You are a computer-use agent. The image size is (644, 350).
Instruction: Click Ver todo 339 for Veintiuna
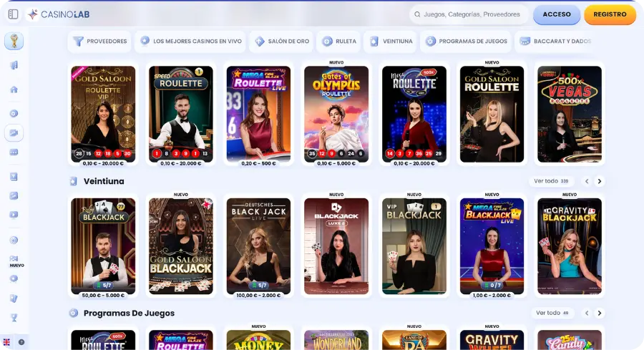coord(551,181)
